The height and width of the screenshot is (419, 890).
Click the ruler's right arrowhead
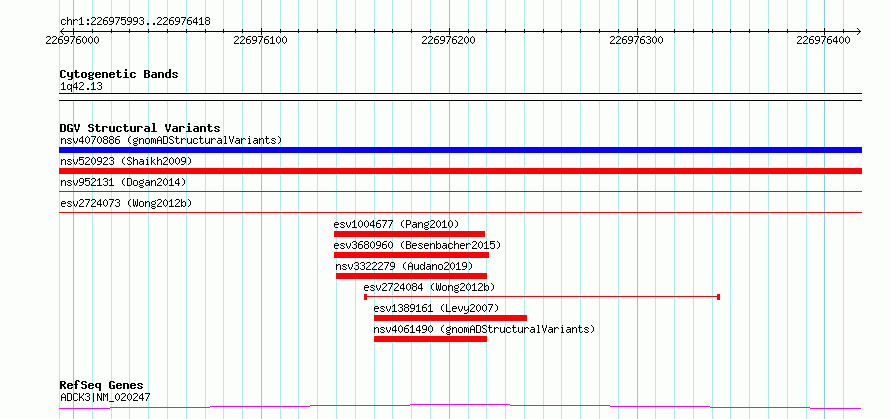click(858, 31)
